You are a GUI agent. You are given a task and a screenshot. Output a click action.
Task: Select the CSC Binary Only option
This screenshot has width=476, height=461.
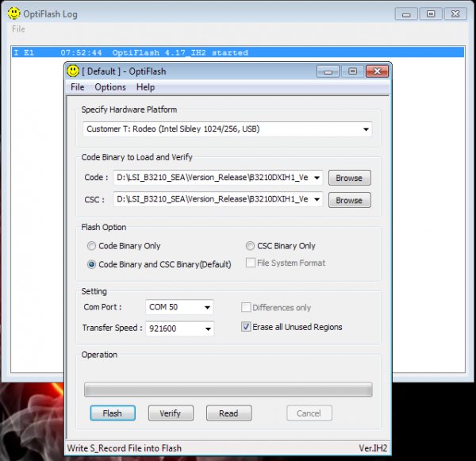tap(250, 246)
